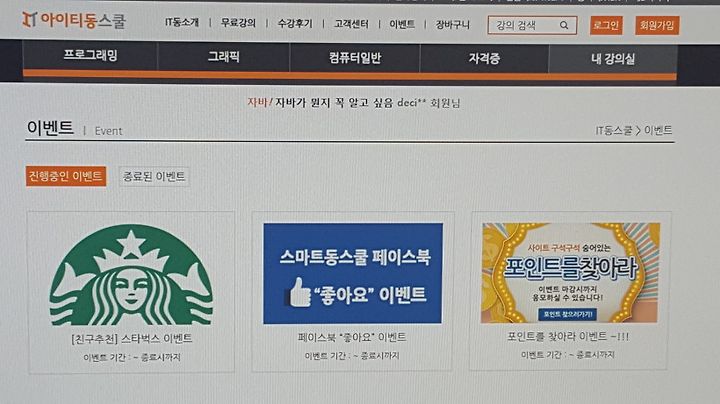Open the 포인트를 찾아라 event banner

[x=571, y=273]
